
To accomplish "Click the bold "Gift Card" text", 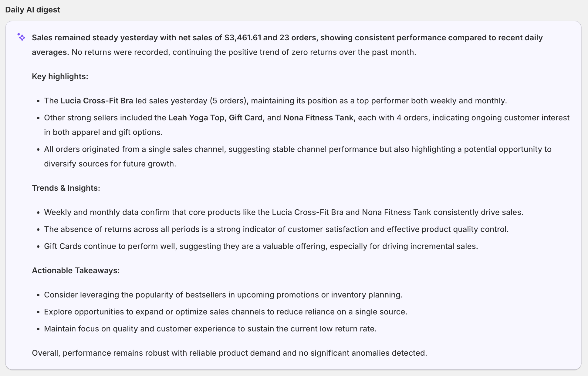I will click(x=245, y=118).
